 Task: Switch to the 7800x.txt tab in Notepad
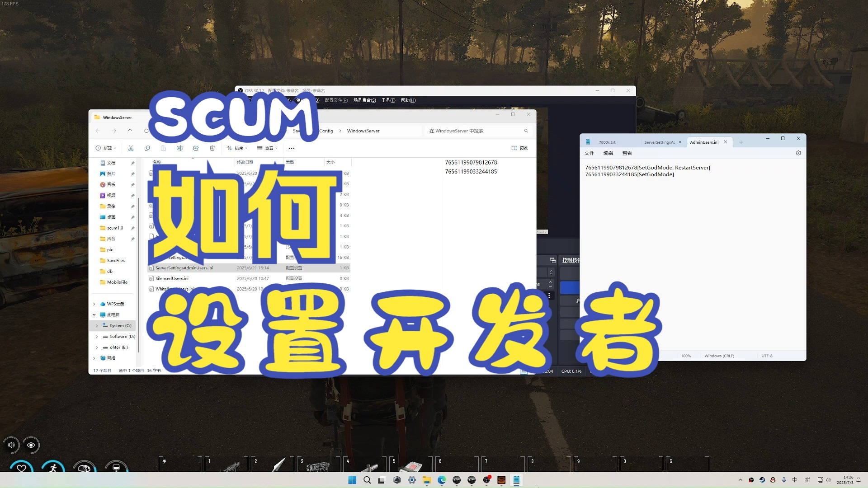pyautogui.click(x=607, y=142)
